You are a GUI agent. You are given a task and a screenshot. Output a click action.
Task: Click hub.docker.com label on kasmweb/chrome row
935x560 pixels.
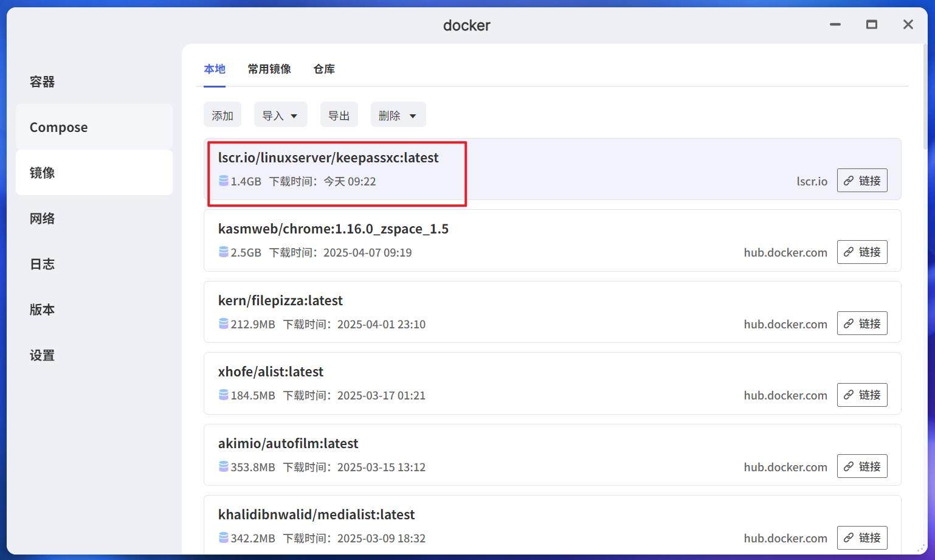click(x=785, y=252)
